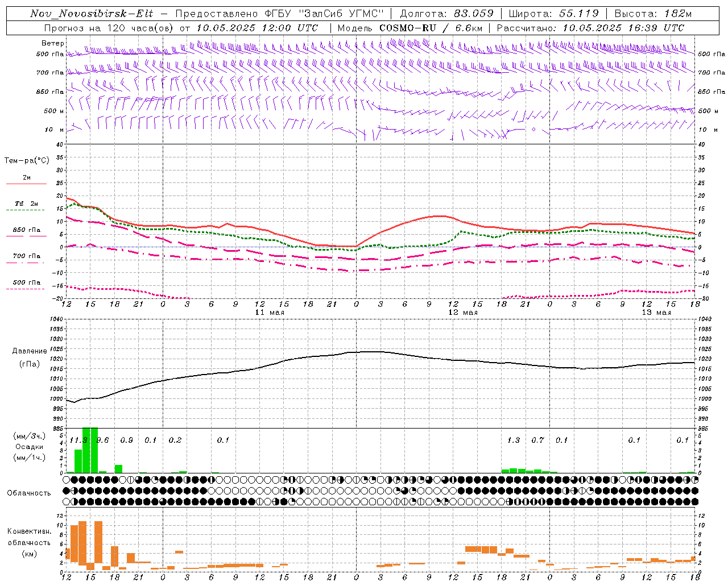Click the red 2м temperature legend line

click(x=26, y=184)
